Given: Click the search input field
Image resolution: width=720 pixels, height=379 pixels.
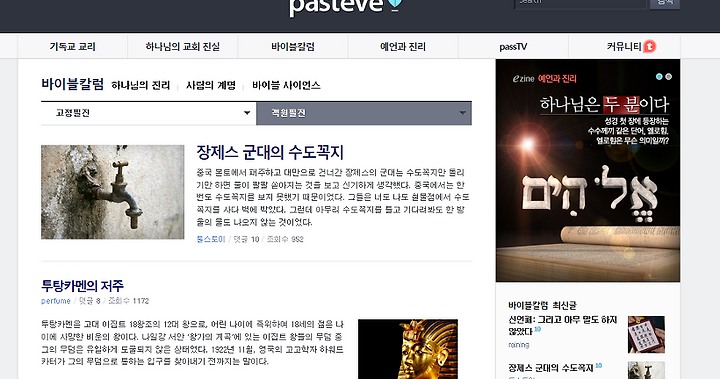Looking at the screenshot, I should tap(580, 4).
